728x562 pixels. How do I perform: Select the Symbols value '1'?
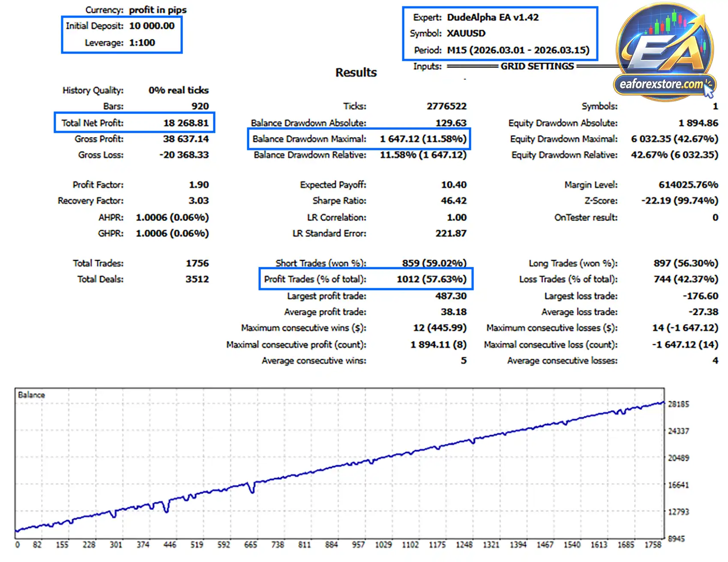pos(716,106)
